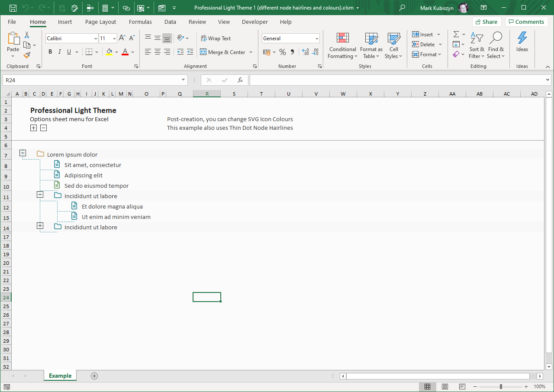The height and width of the screenshot is (392, 554).
Task: Toggle Bold formatting
Action: (50, 52)
